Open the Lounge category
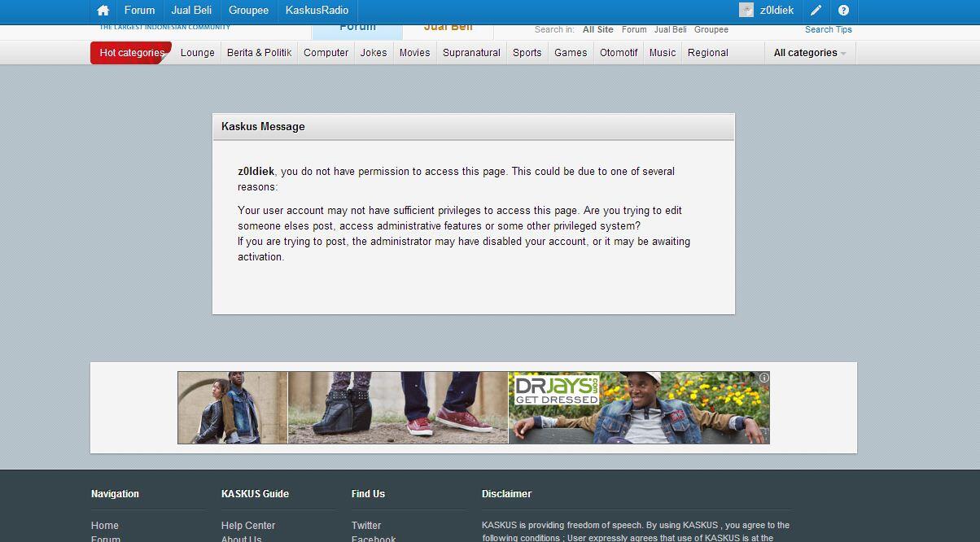This screenshot has width=980, height=542. (197, 53)
